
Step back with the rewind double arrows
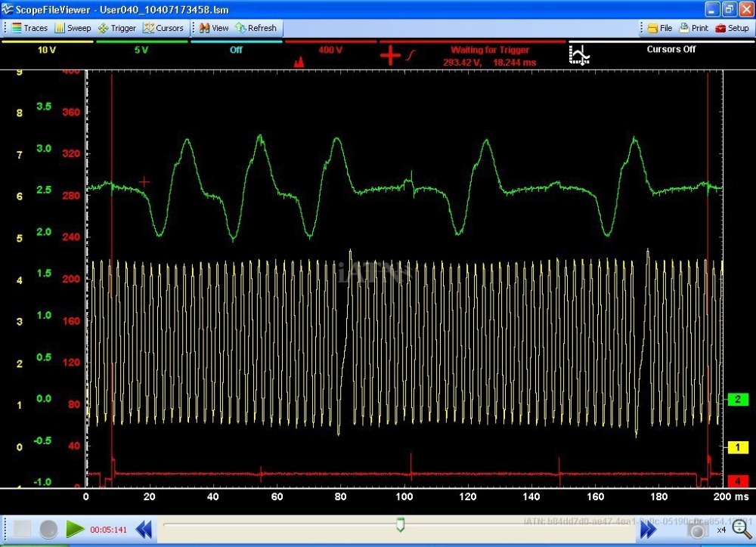144,529
